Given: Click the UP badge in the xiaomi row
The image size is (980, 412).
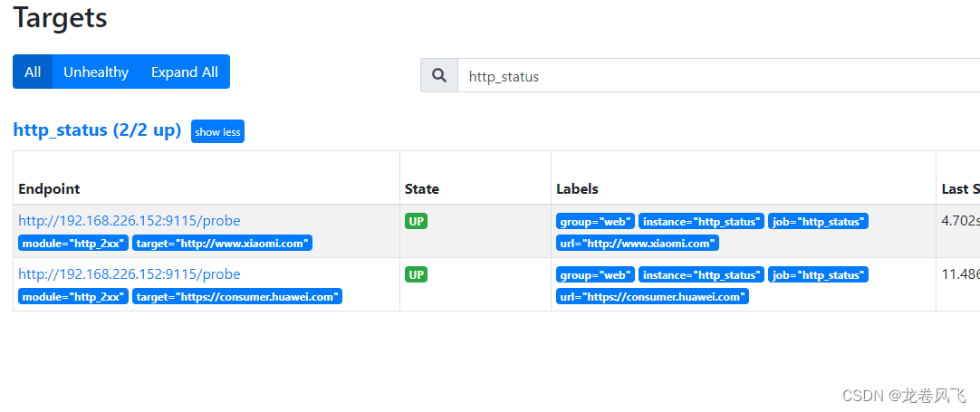Looking at the screenshot, I should click(x=417, y=221).
